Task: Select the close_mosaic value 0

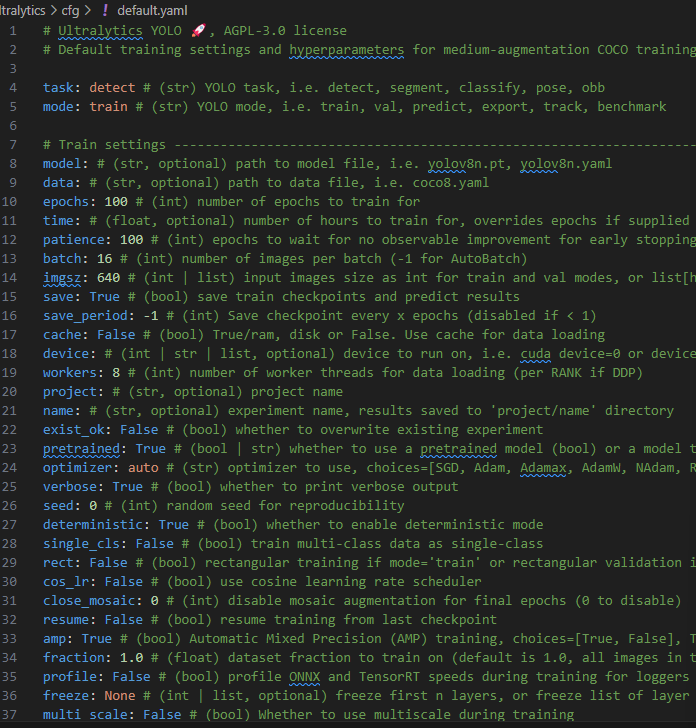Action: pyautogui.click(x=155, y=602)
